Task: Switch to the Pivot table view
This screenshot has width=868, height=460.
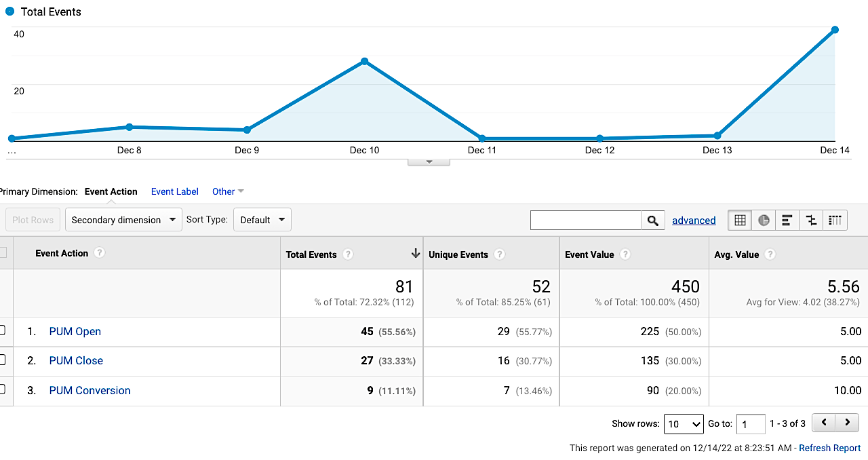Action: coord(835,220)
